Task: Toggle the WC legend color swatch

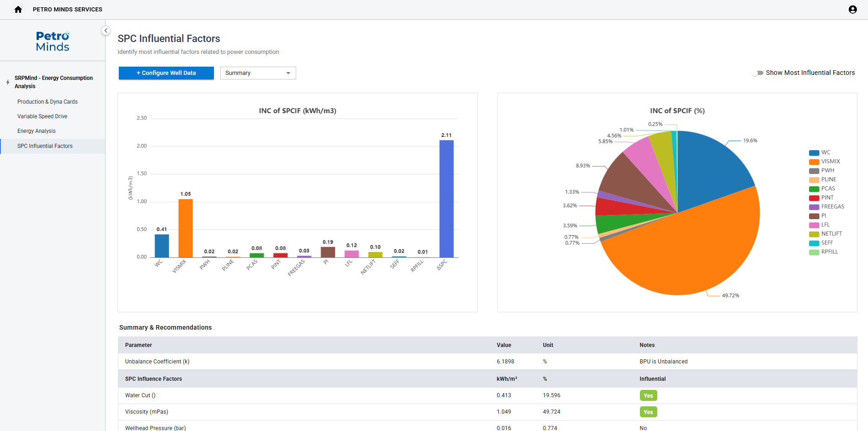Action: 814,153
